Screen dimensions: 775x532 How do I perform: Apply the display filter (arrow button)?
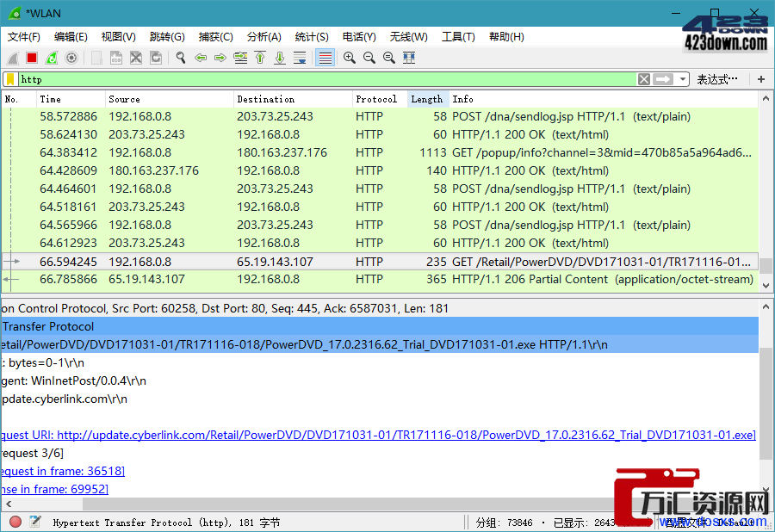(x=663, y=79)
